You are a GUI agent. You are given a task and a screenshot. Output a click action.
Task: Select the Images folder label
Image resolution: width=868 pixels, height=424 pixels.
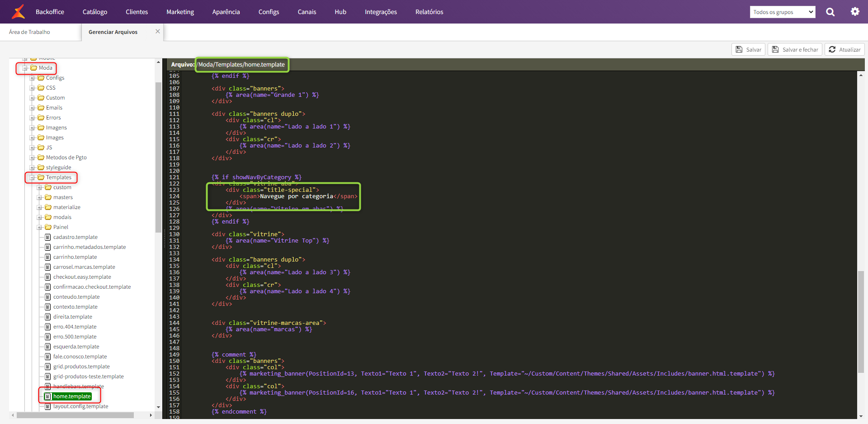click(x=55, y=138)
